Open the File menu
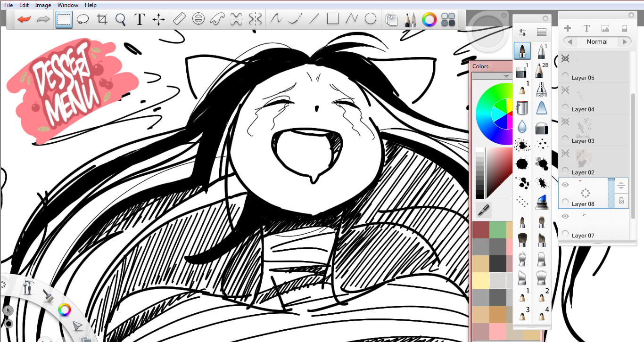 point(8,5)
